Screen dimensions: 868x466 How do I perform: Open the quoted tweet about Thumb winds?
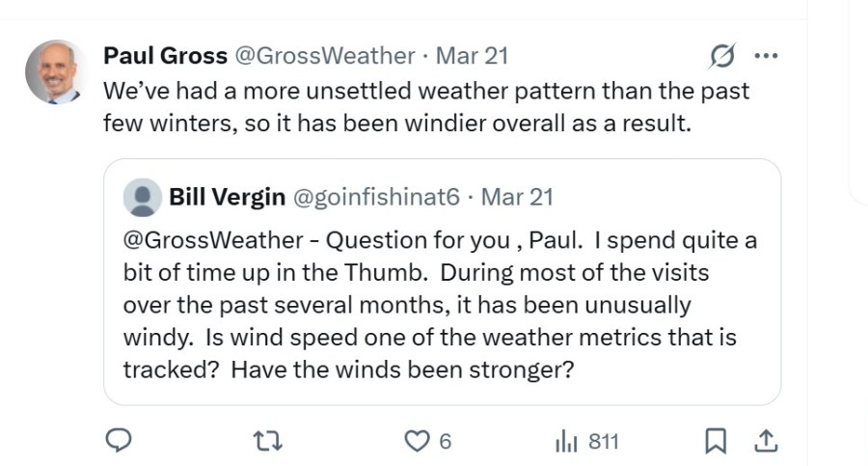pyautogui.click(x=439, y=304)
